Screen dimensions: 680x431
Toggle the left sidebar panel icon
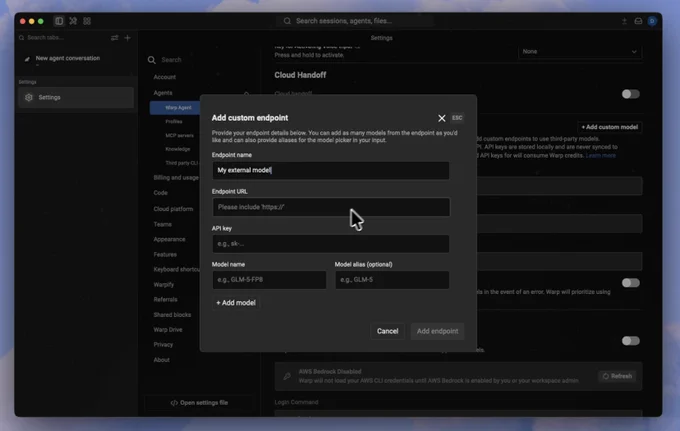click(59, 21)
